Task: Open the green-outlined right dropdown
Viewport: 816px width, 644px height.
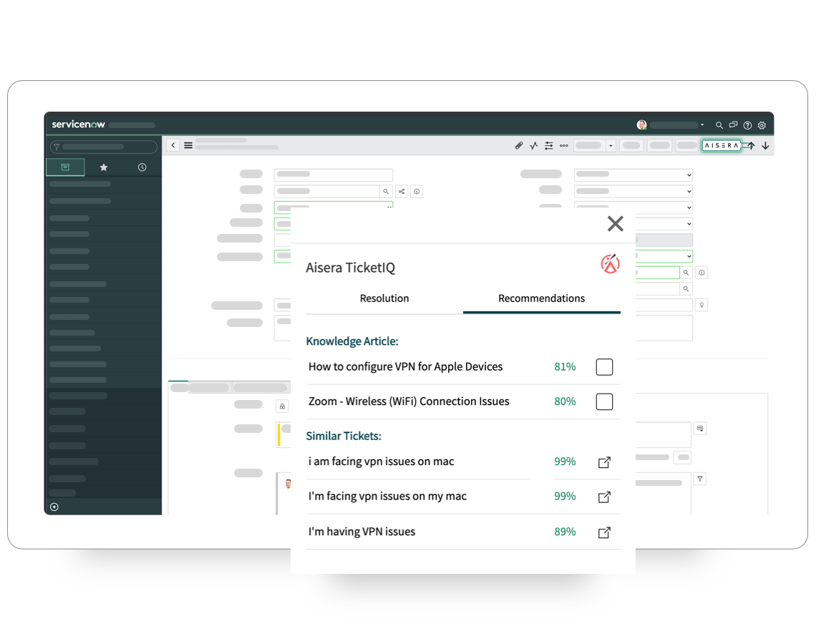Action: pyautogui.click(x=664, y=256)
